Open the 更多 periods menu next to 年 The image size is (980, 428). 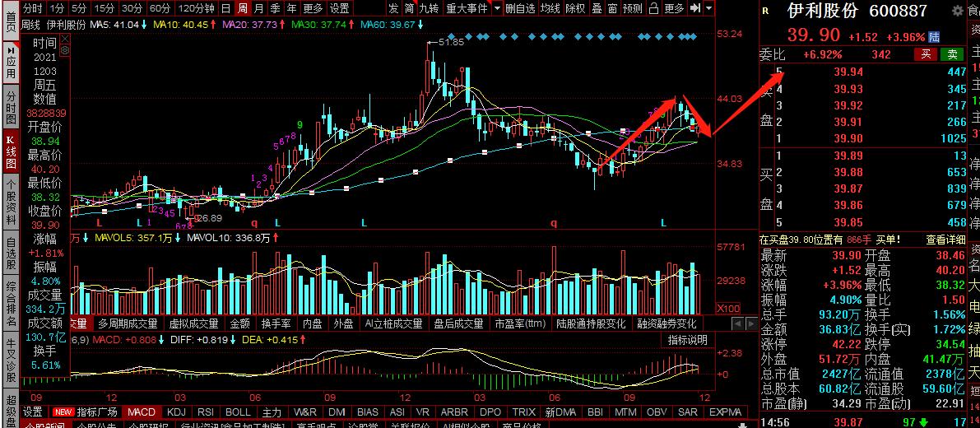click(x=314, y=8)
